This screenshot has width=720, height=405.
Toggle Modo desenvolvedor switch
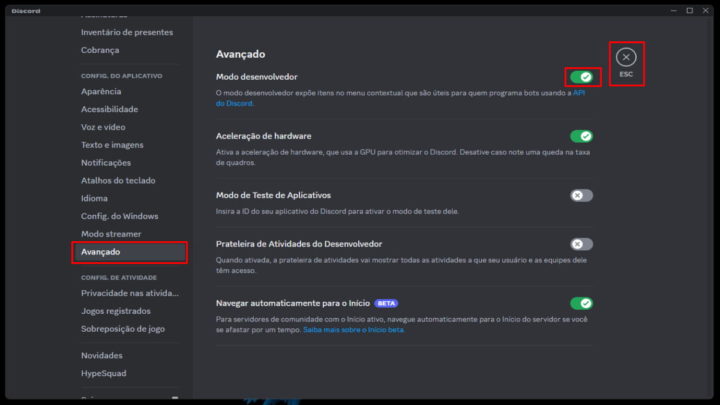coord(581,77)
